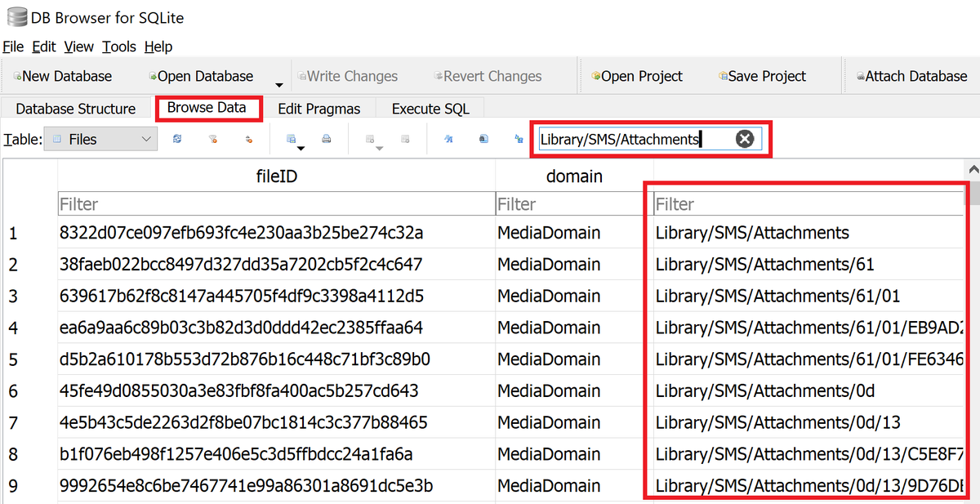Click Revert Changes button
The height and width of the screenshot is (504, 980).
488,76
